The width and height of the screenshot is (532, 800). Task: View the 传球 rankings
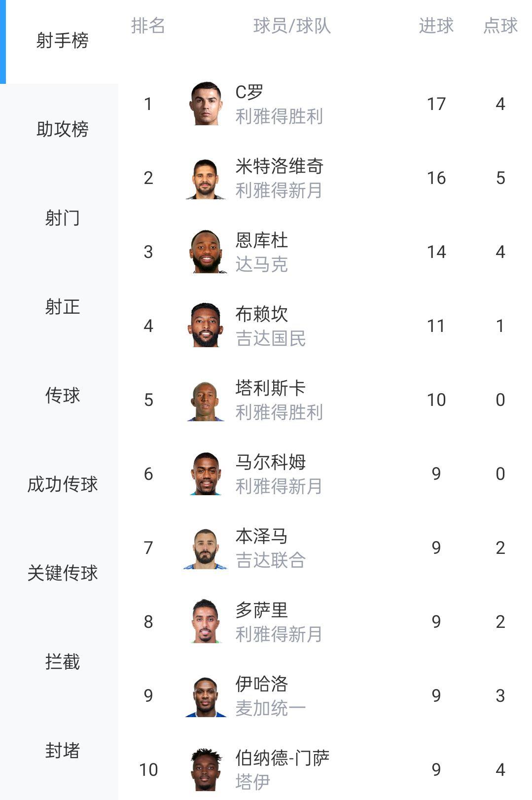(x=62, y=396)
